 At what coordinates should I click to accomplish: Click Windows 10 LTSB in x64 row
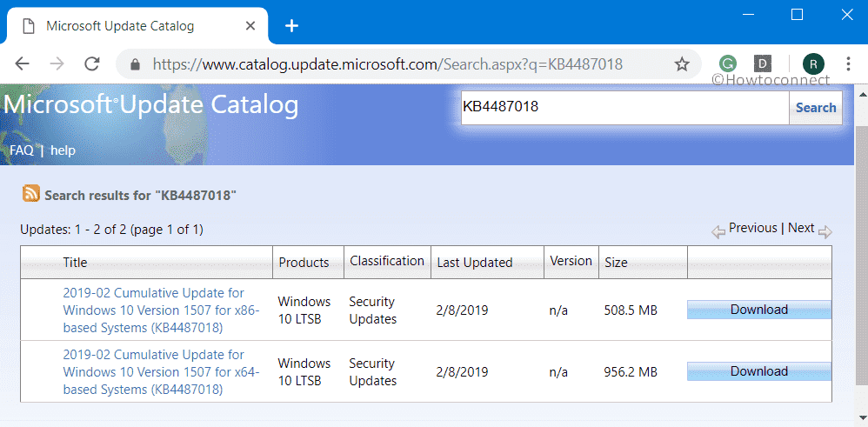click(304, 371)
